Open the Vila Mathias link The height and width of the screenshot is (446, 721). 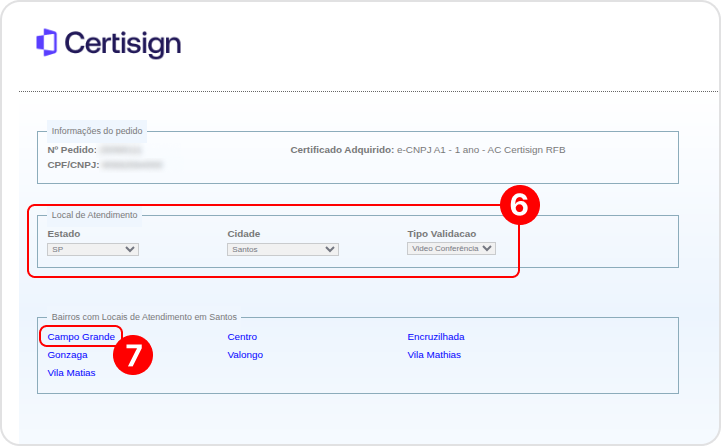[x=434, y=355]
